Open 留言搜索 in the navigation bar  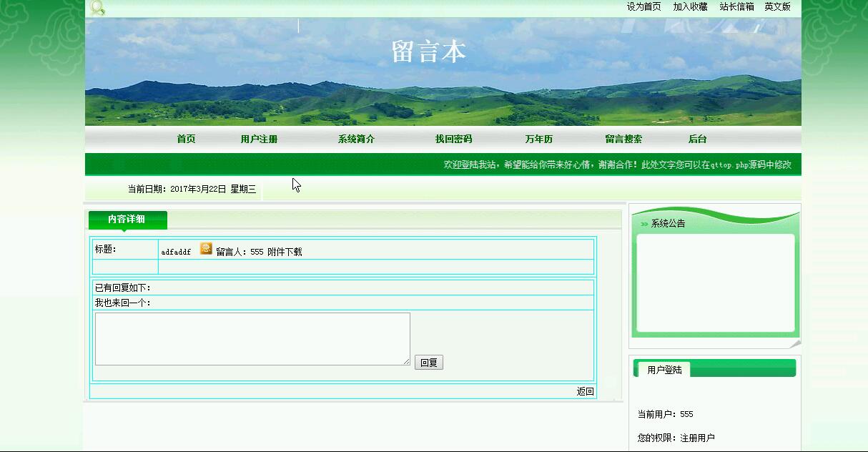click(623, 139)
